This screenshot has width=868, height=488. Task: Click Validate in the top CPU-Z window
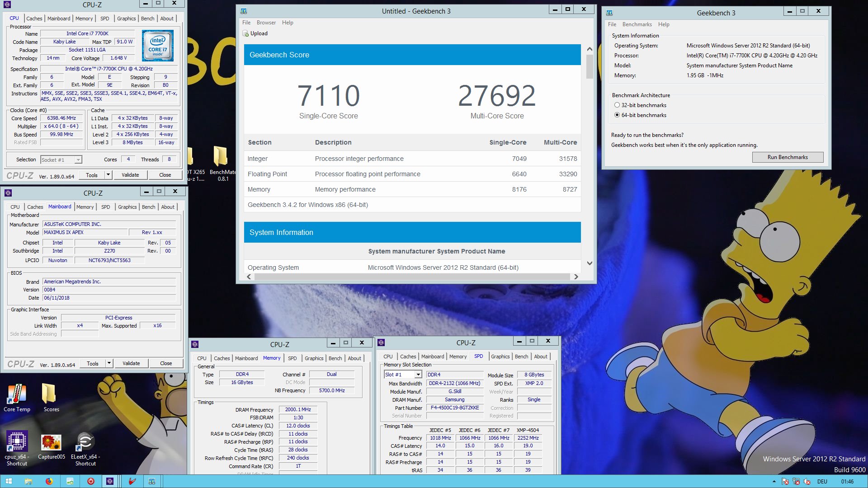point(130,175)
